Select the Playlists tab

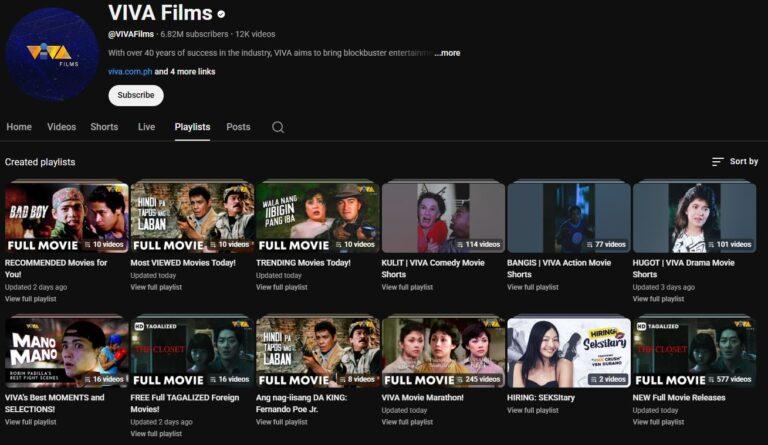[x=192, y=127]
